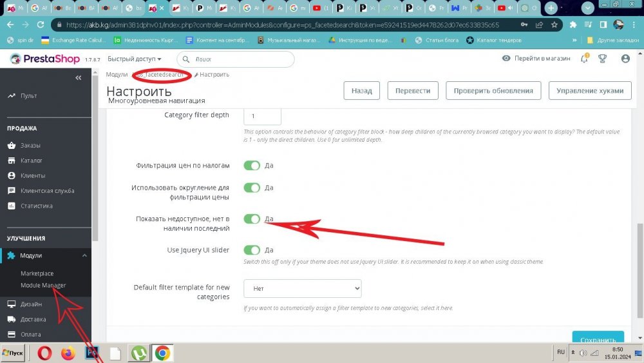
Task: Click the eye icon near Перейти в магазин
Action: pyautogui.click(x=506, y=59)
